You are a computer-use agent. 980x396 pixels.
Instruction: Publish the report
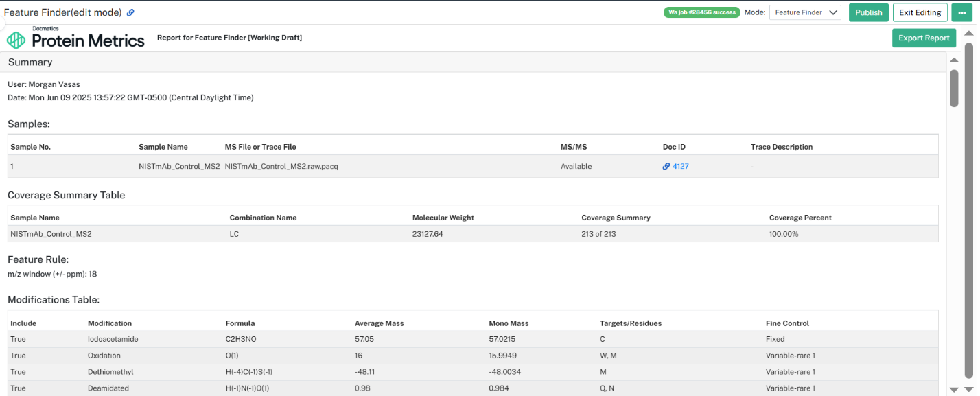coord(869,12)
